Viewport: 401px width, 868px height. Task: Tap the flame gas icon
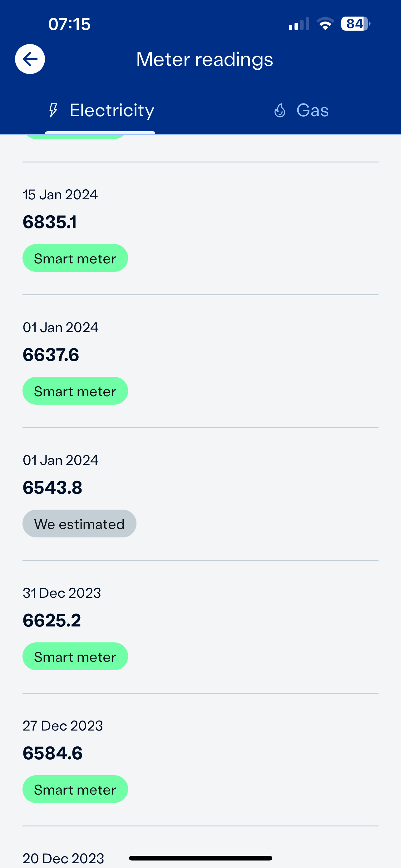pos(280,110)
